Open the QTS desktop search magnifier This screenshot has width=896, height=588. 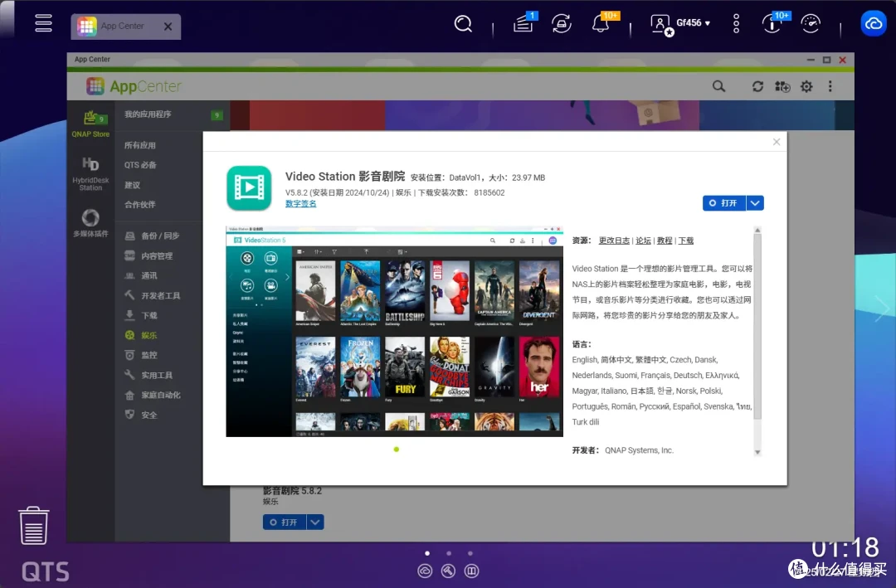[x=463, y=24]
